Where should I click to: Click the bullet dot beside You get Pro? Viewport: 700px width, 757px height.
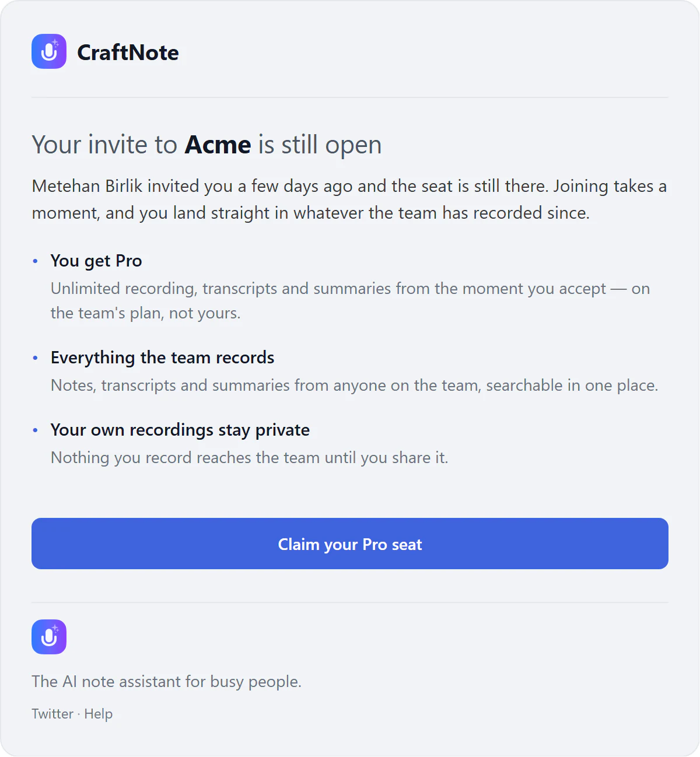tap(36, 261)
